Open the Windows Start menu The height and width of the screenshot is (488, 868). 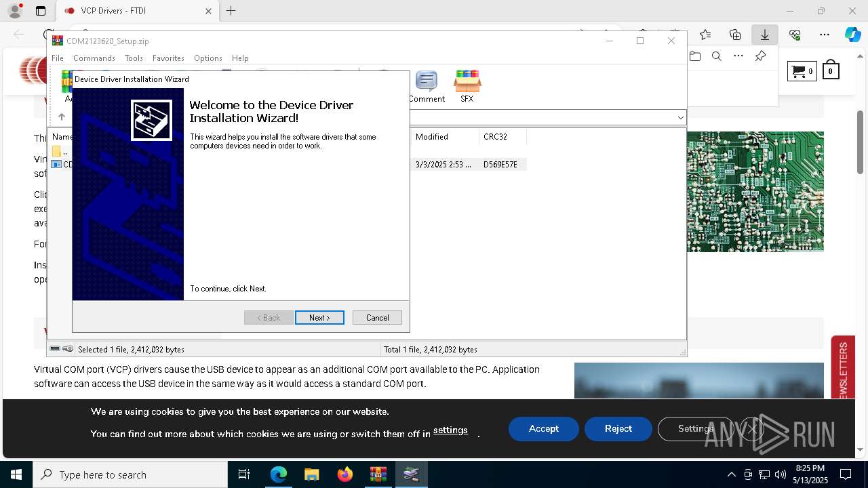coord(16,474)
